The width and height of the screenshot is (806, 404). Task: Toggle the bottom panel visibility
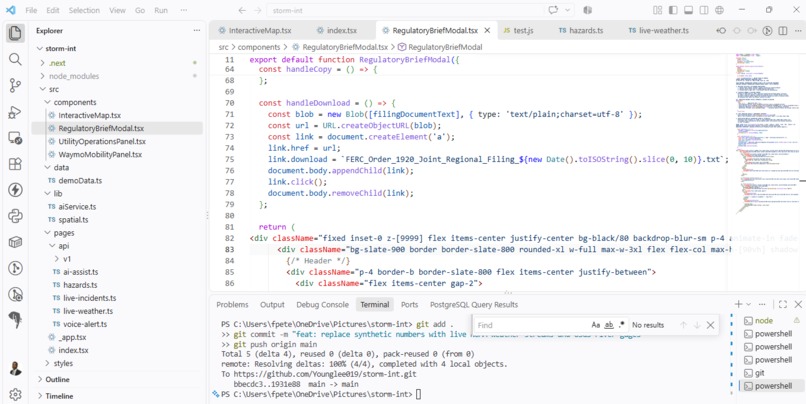[689, 10]
